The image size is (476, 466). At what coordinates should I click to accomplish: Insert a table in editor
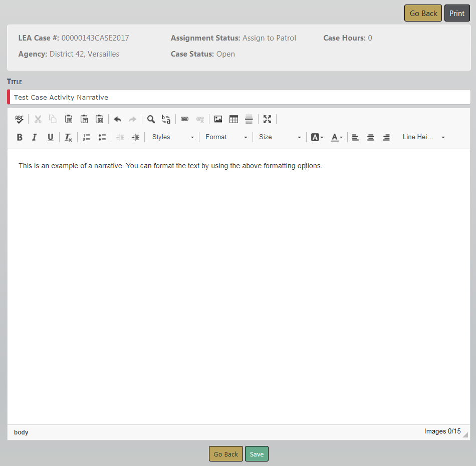click(233, 119)
